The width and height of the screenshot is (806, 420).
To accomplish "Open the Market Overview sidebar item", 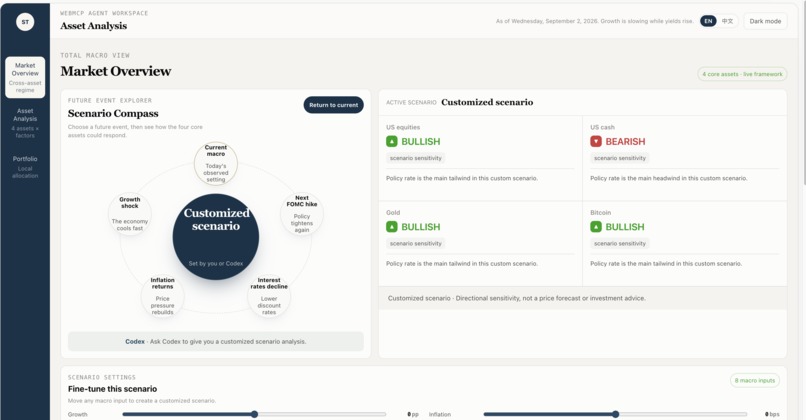I will coord(25,77).
